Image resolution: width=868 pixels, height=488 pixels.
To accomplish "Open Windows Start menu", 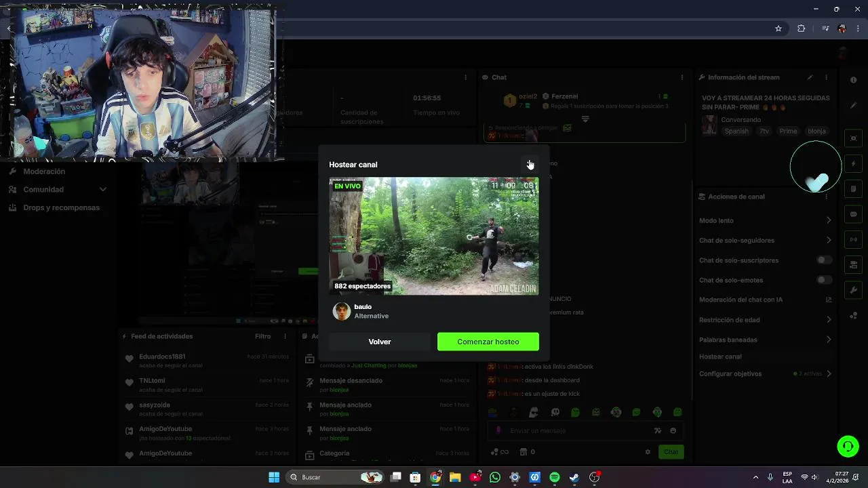I will point(274,477).
